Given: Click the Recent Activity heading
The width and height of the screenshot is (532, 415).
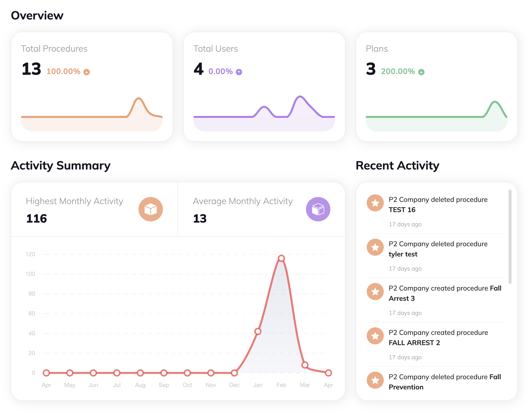Looking at the screenshot, I should coord(397,166).
